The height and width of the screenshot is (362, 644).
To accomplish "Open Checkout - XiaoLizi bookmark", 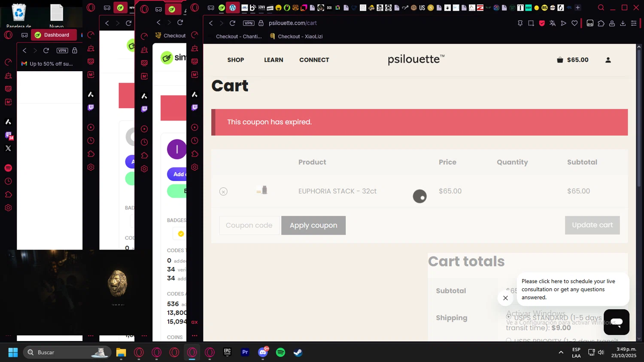I will 296,36.
